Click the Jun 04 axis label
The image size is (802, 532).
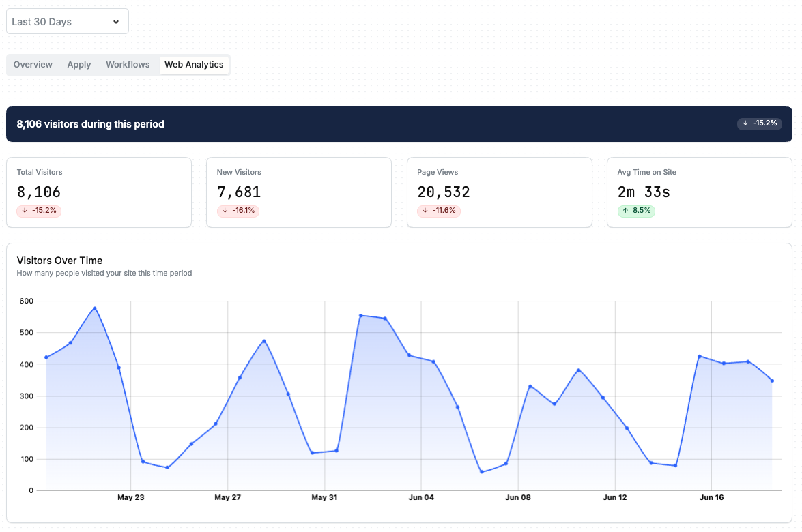(421, 497)
